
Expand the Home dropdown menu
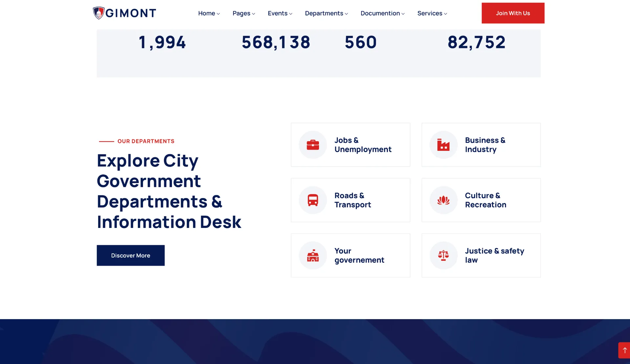209,13
